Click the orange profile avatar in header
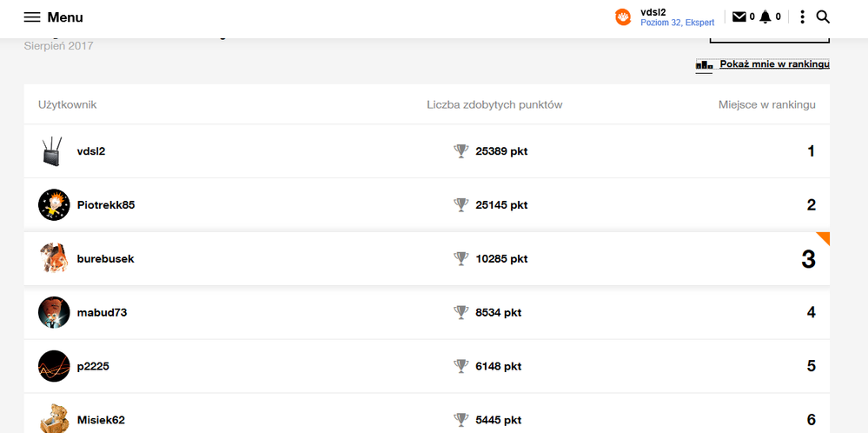This screenshot has width=868, height=433. [623, 17]
